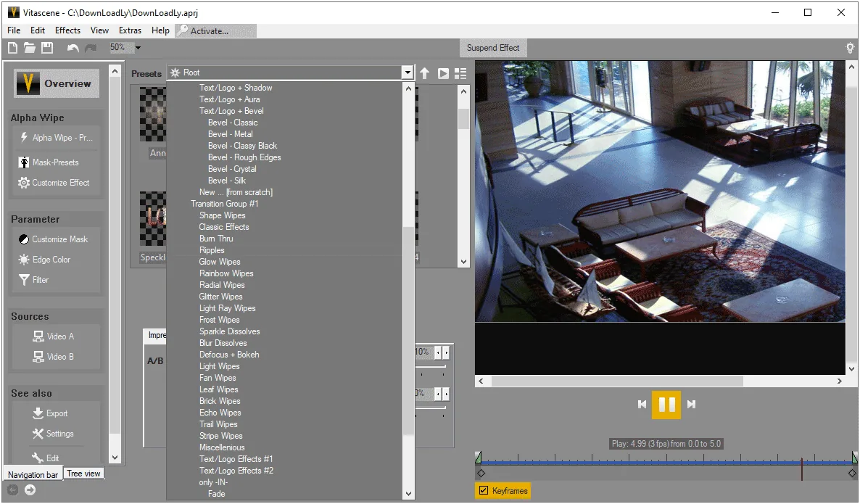Viewport: 860px width, 504px height.
Task: Click the lightbulb hint icon
Action: (x=850, y=48)
